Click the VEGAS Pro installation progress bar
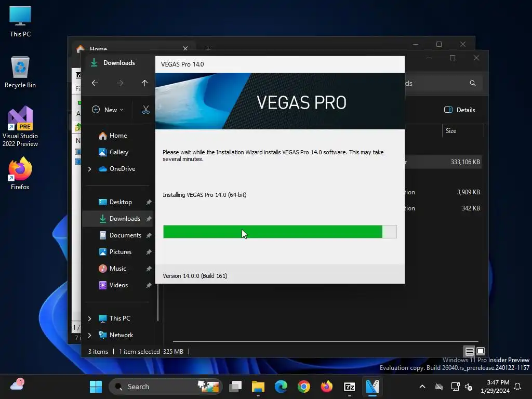Image resolution: width=532 pixels, height=399 pixels. 280,232
